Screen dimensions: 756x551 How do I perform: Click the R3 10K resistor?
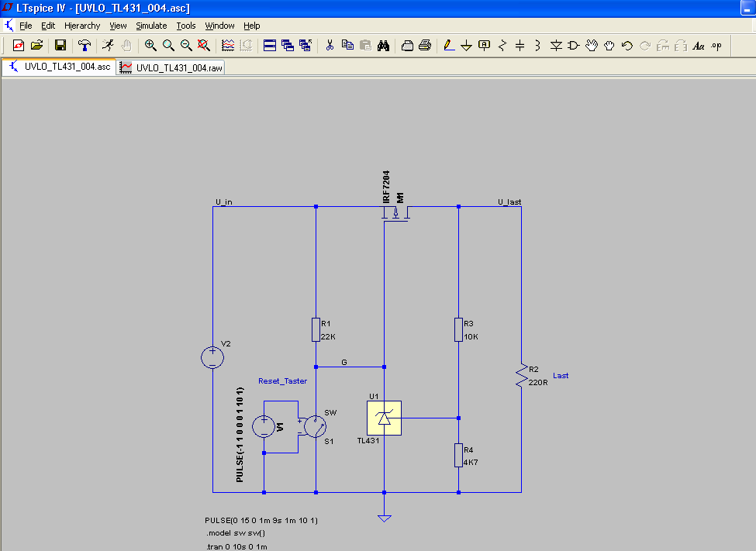point(458,329)
